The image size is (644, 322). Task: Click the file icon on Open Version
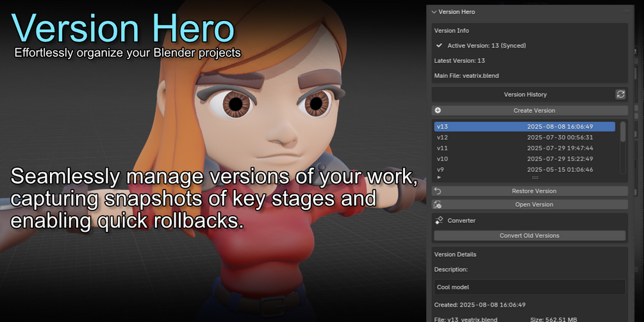coord(438,204)
